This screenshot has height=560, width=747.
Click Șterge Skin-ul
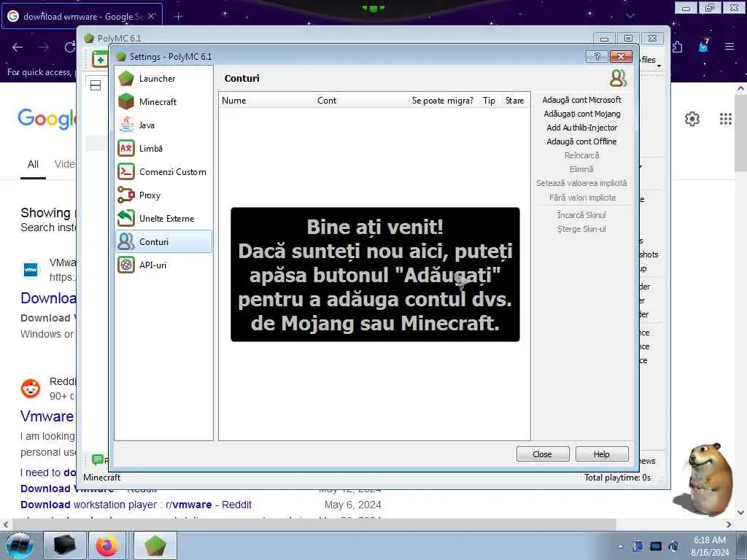click(581, 229)
